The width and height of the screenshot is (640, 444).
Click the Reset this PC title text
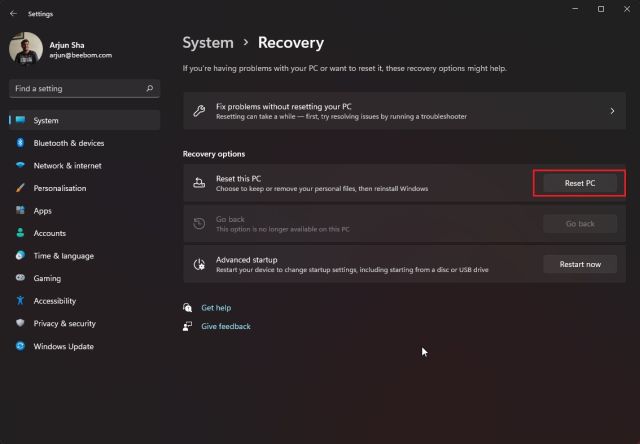[238, 178]
